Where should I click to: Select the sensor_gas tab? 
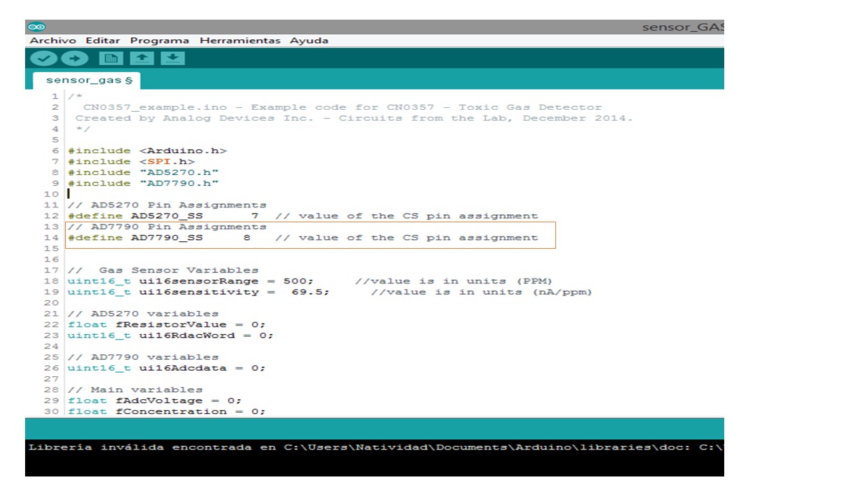coord(85,81)
